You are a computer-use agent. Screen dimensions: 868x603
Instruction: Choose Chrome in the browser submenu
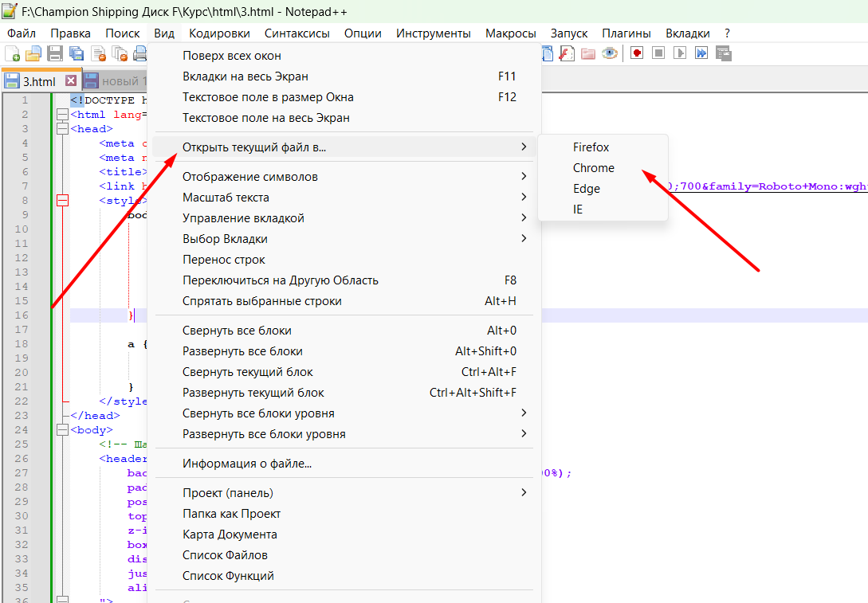[x=603, y=167]
